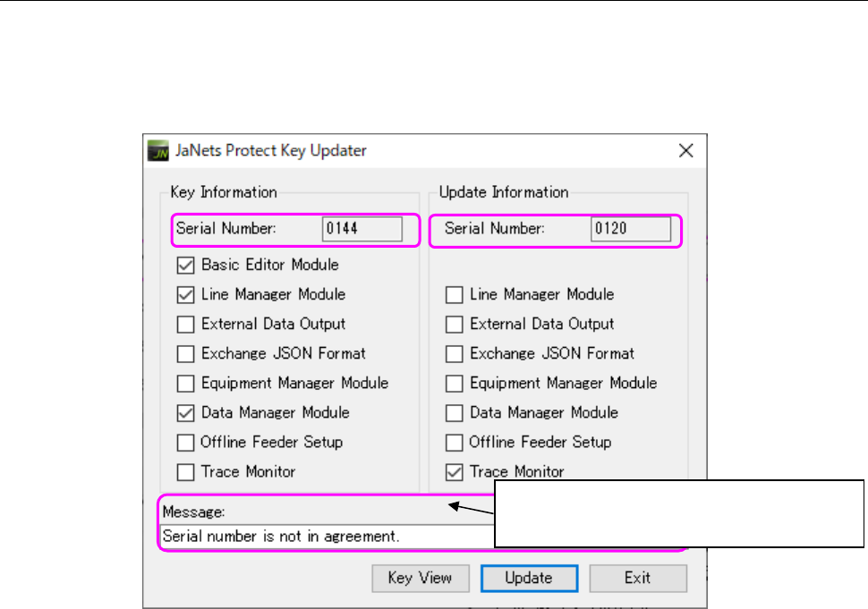The width and height of the screenshot is (868, 609).
Task: Enable Update Information External Data Output
Action: click(455, 324)
